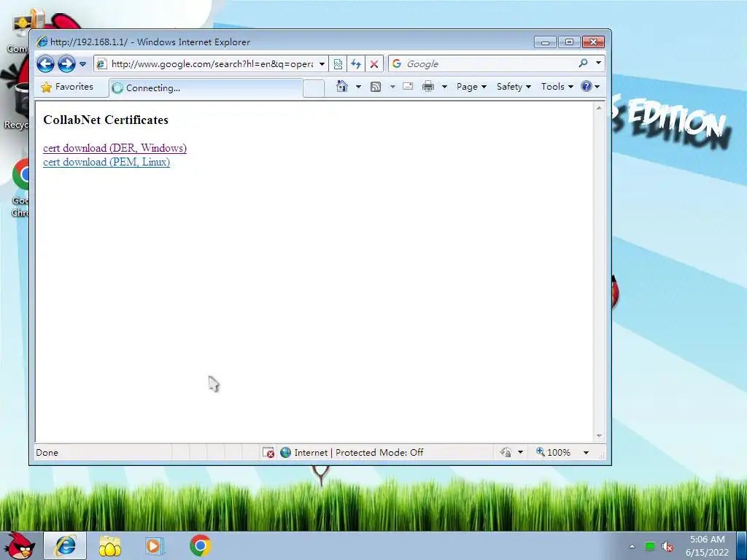
Task: Open the search provider dropdown arrow
Action: coord(598,63)
